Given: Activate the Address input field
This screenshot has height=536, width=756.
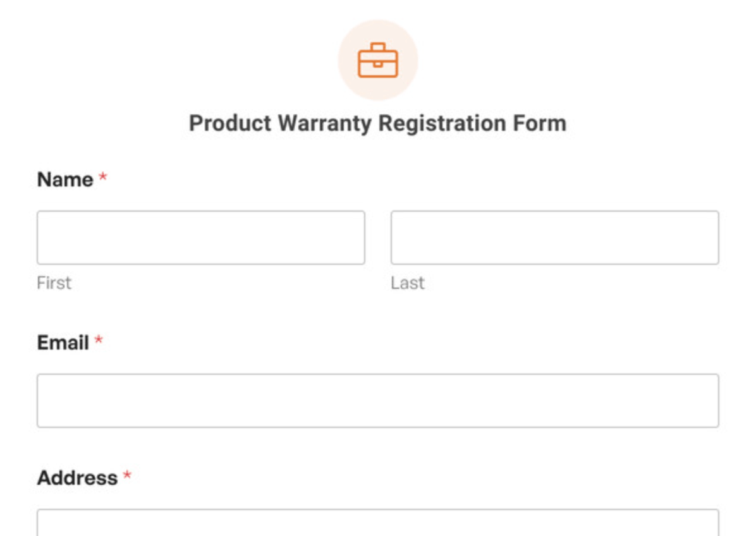Looking at the screenshot, I should pyautogui.click(x=378, y=523).
